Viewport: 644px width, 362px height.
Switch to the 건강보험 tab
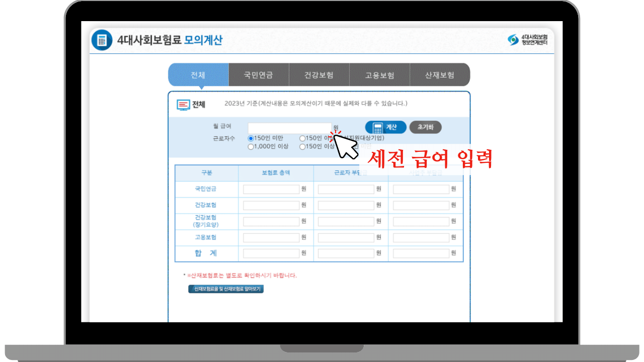click(x=319, y=74)
